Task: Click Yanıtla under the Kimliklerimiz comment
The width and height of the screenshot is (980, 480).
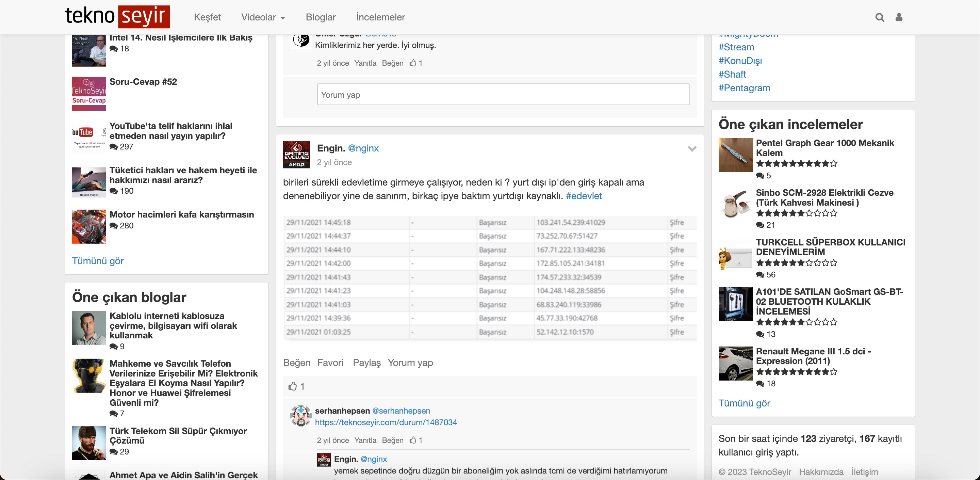Action: [365, 63]
